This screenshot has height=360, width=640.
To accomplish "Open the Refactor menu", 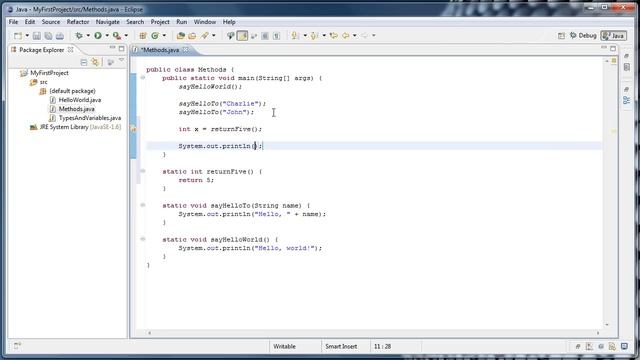I will click(x=78, y=22).
